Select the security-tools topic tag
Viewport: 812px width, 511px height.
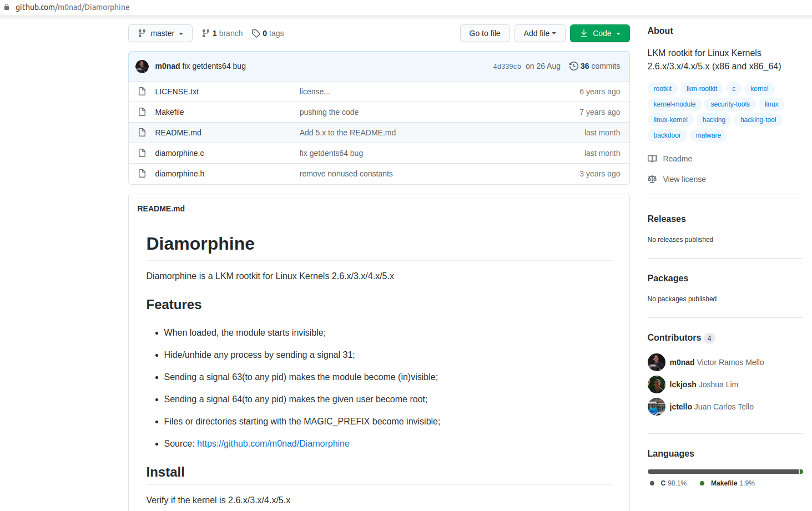[x=730, y=104]
